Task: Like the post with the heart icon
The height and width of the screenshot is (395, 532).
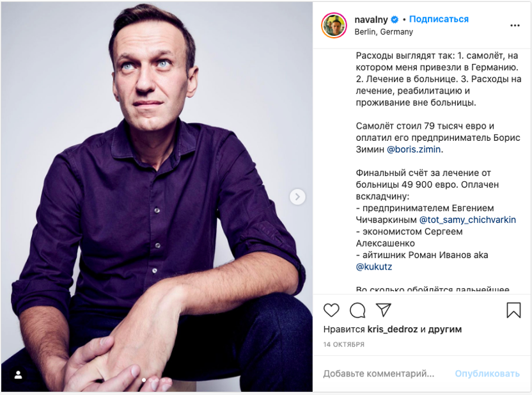Action: pyautogui.click(x=331, y=310)
